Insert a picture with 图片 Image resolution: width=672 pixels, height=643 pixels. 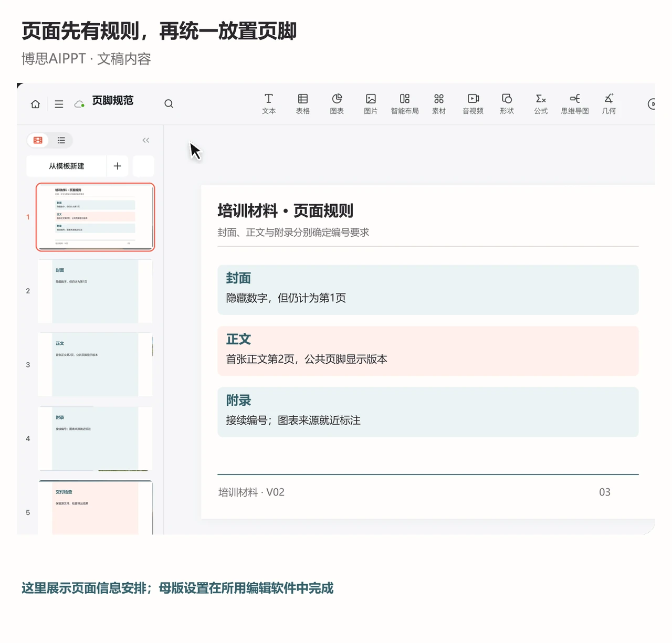coord(371,104)
